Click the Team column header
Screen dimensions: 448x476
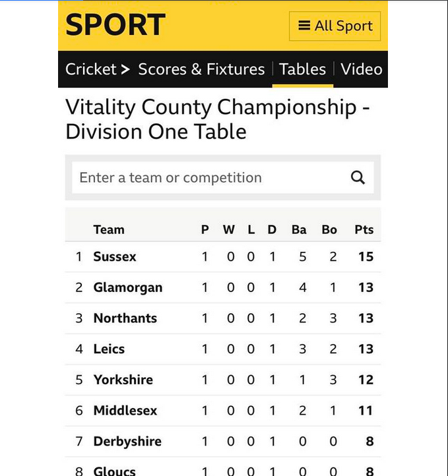point(109,230)
